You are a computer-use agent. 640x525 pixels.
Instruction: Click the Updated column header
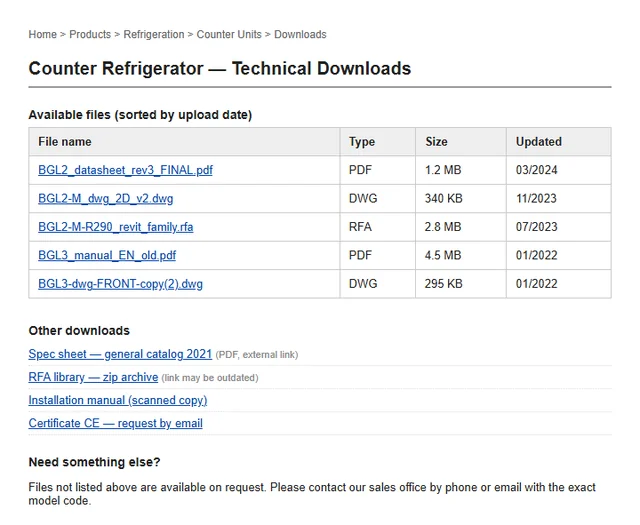559,142
